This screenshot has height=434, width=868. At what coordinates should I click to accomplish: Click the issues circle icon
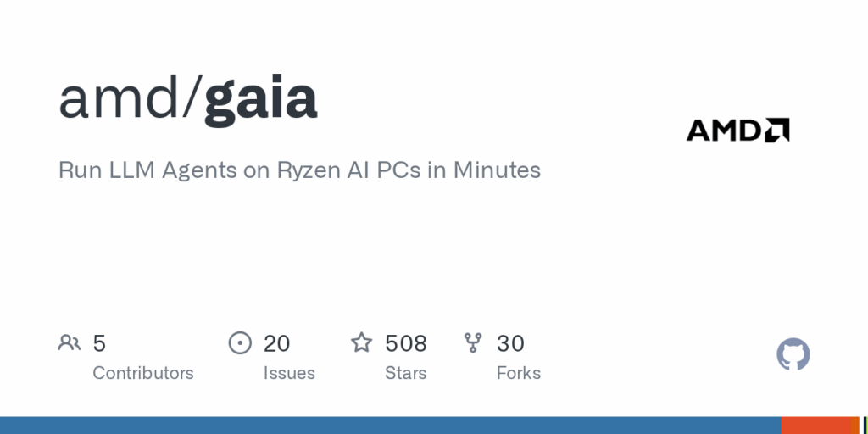[x=240, y=342]
